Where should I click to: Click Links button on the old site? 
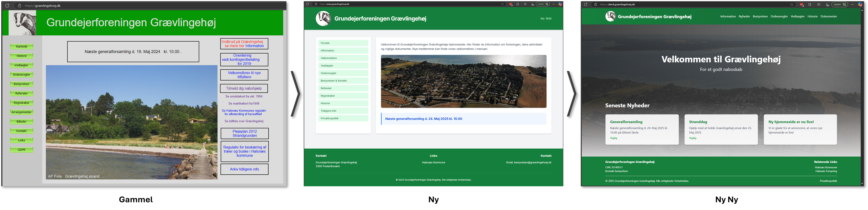(x=22, y=140)
